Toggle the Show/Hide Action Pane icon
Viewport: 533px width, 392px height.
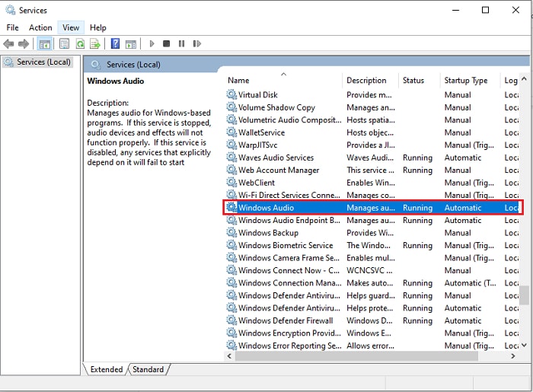pos(131,44)
